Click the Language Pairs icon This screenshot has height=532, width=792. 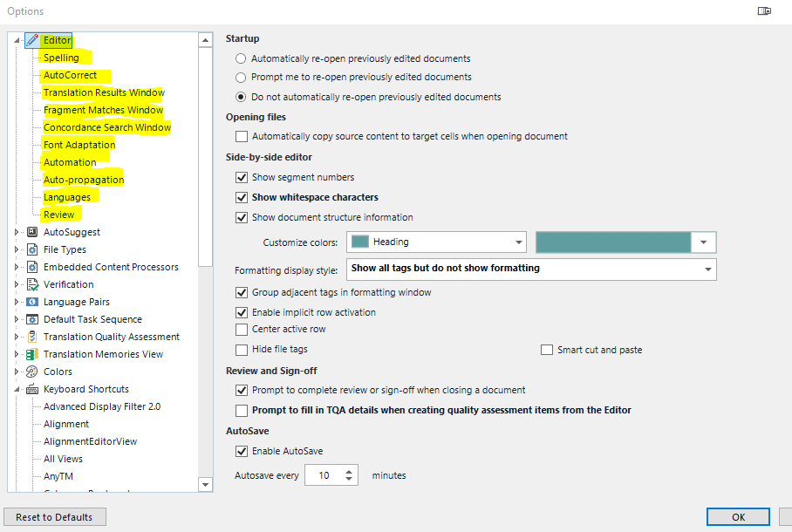click(32, 302)
